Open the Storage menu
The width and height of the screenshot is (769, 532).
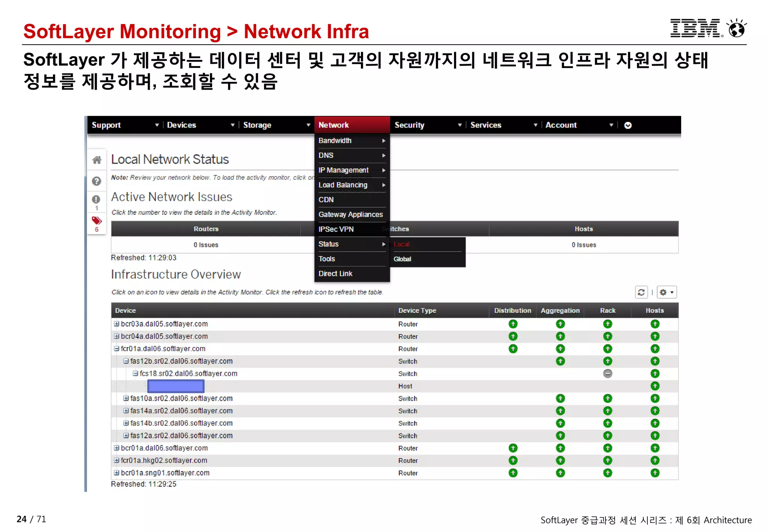276,125
